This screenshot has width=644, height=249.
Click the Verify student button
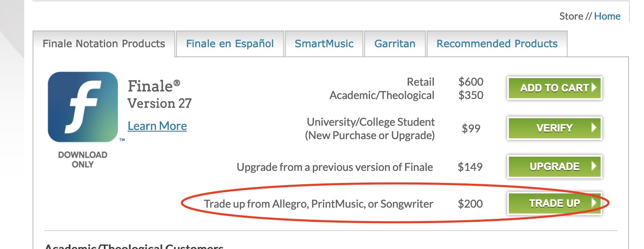click(554, 128)
